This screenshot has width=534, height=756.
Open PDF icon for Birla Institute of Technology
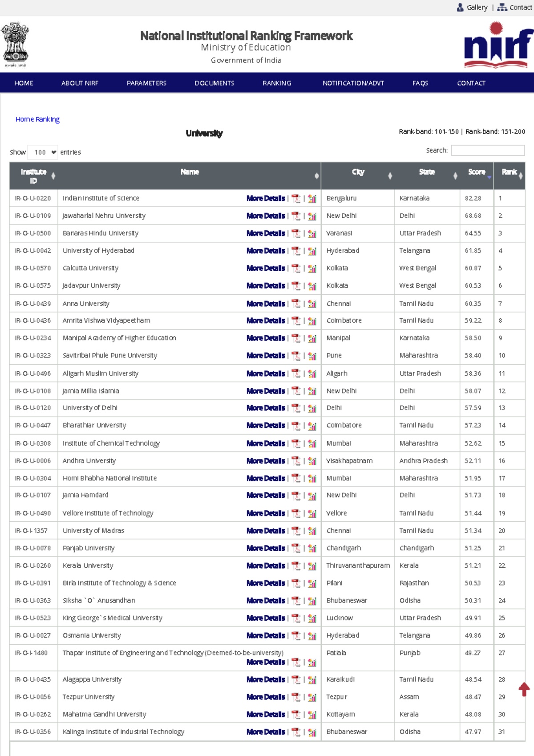[x=296, y=583]
